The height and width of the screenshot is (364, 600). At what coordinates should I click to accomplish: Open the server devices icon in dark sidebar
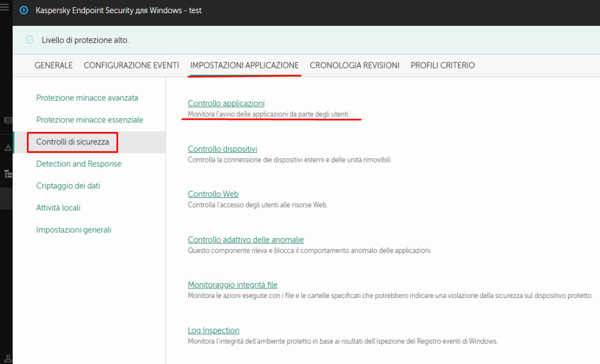pos(8,121)
